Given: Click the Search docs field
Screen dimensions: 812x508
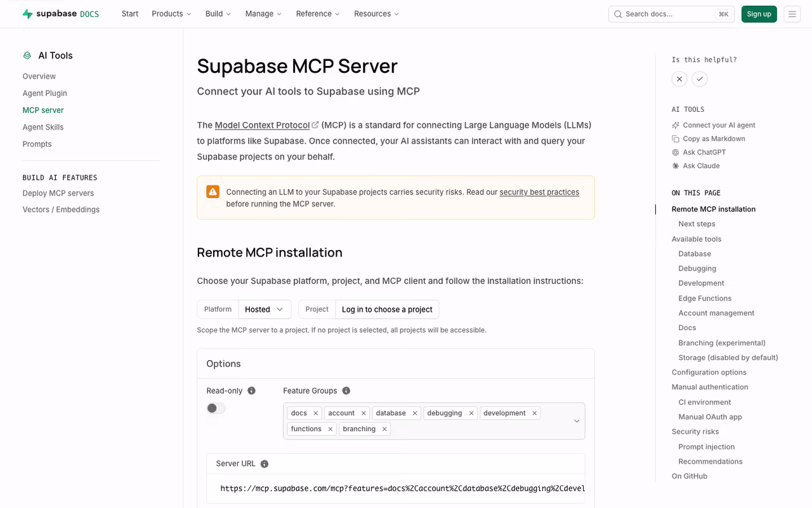Looking at the screenshot, I should coord(671,14).
